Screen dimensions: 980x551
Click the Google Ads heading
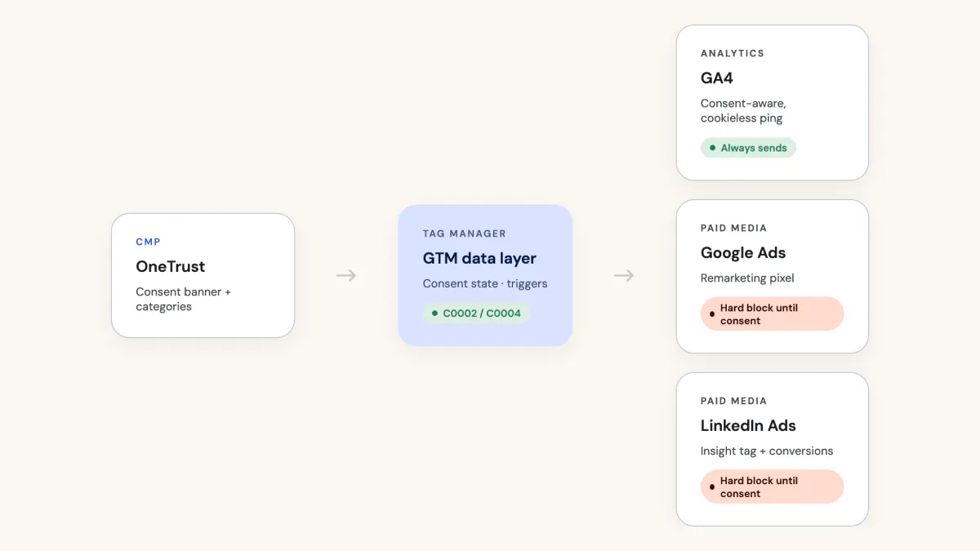tap(743, 253)
